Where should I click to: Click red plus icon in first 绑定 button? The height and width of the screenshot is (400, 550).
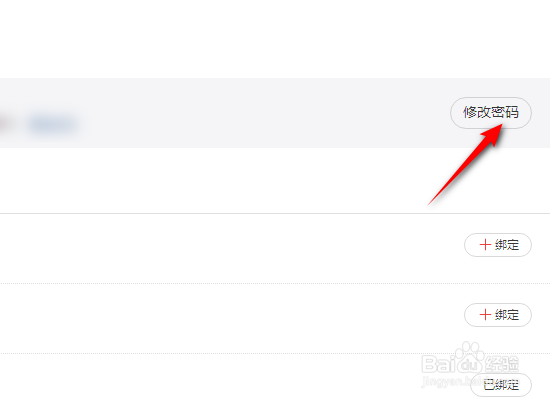click(485, 245)
